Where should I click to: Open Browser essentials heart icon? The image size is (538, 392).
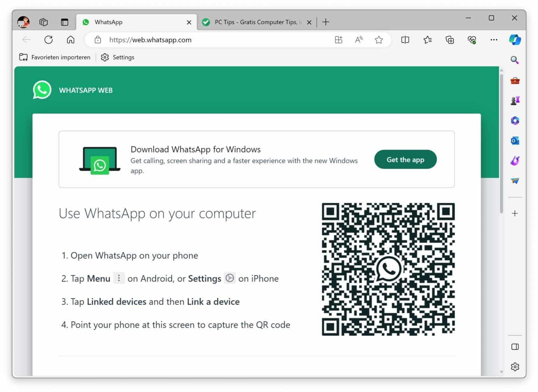point(472,40)
